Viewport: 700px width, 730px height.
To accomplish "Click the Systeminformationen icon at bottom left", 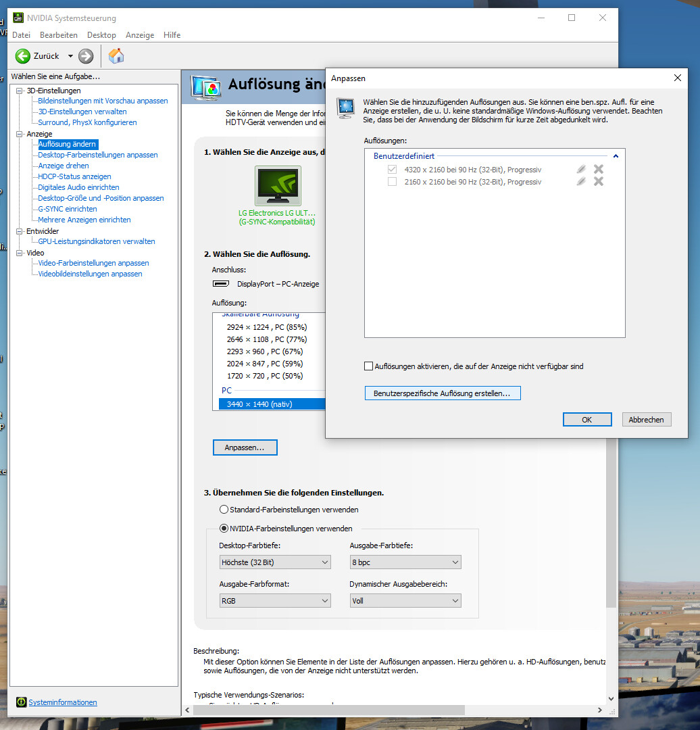I will 21,702.
